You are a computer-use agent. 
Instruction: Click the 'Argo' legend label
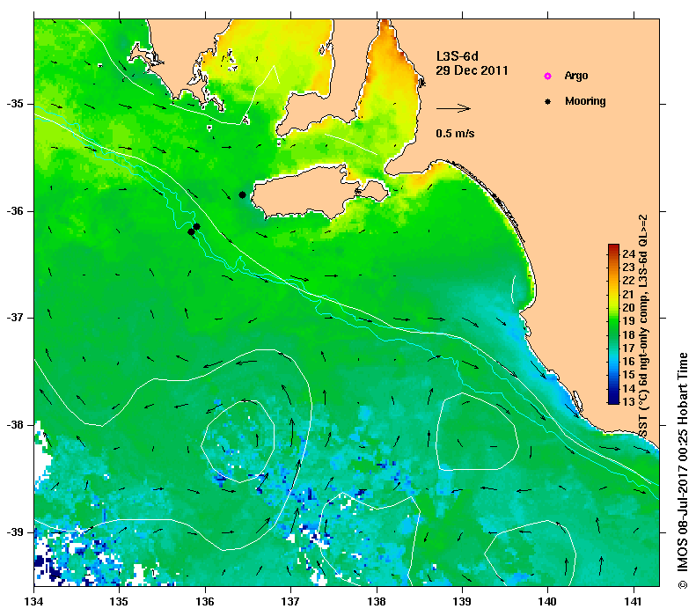tap(576, 76)
